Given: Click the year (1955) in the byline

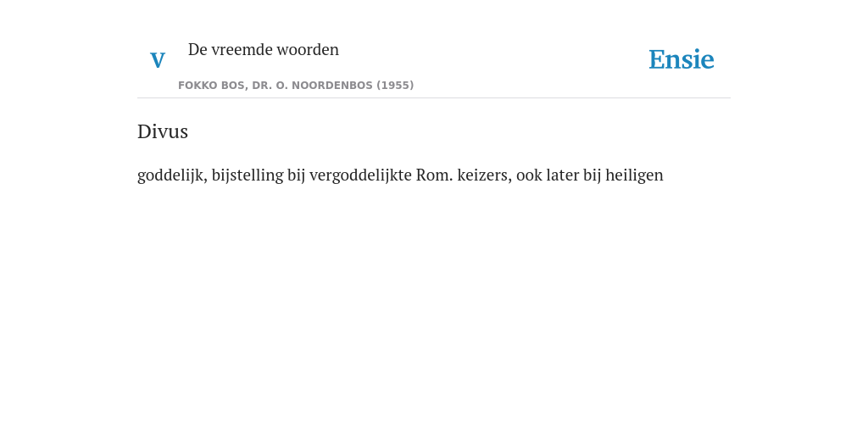Looking at the screenshot, I should click(x=395, y=86).
